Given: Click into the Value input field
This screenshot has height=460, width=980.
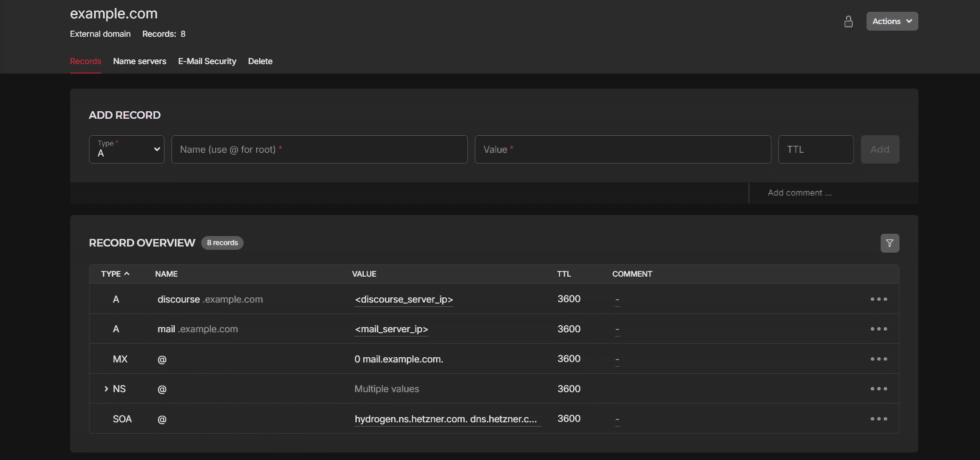Looking at the screenshot, I should [x=622, y=149].
